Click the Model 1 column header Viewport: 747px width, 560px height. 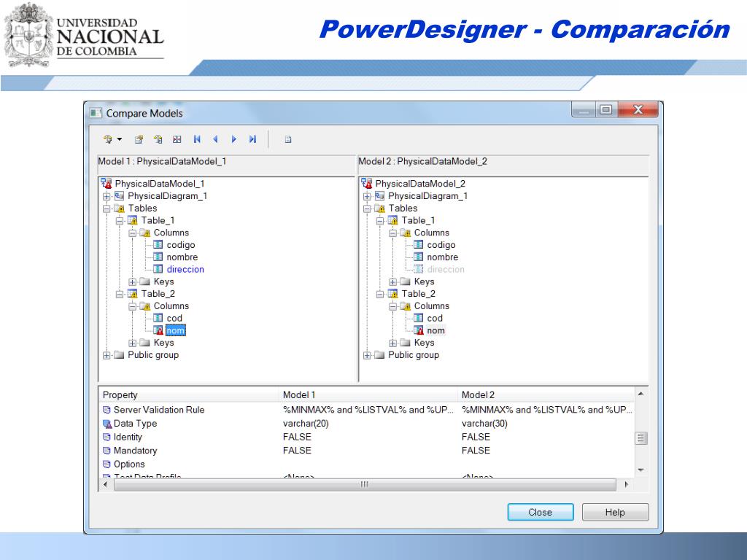(368, 394)
